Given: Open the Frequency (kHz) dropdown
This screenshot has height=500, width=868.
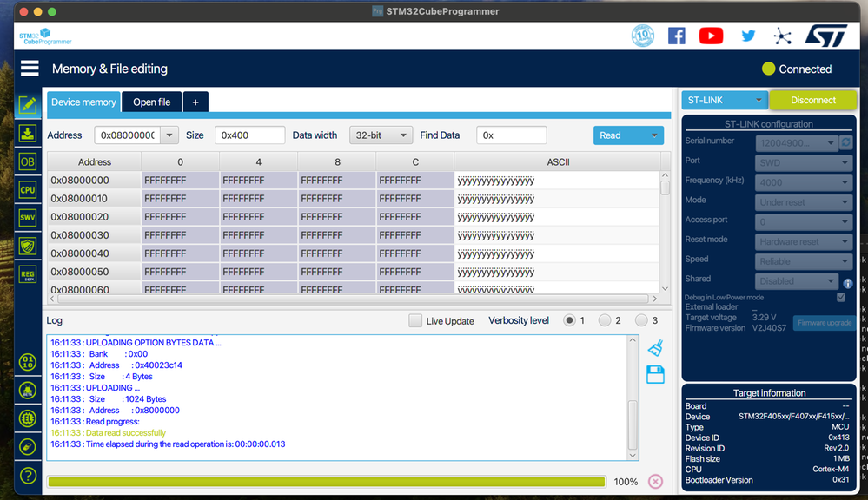Looking at the screenshot, I should 802,181.
